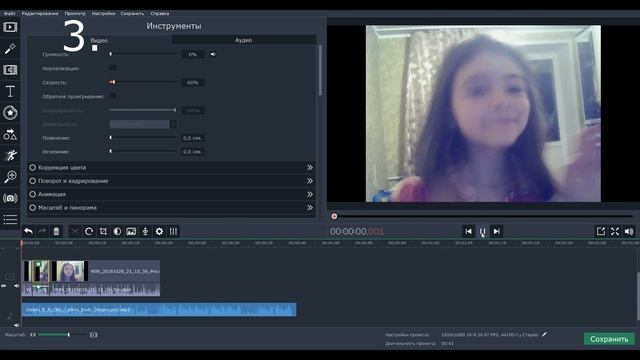Open clip properties gear icon
Screen dimensions: 640x360
point(159,231)
